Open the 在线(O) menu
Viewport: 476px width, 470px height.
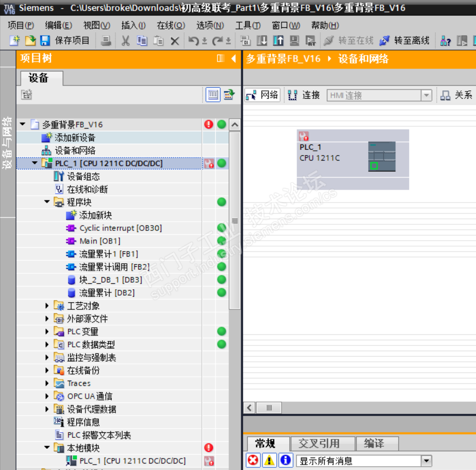[171, 25]
